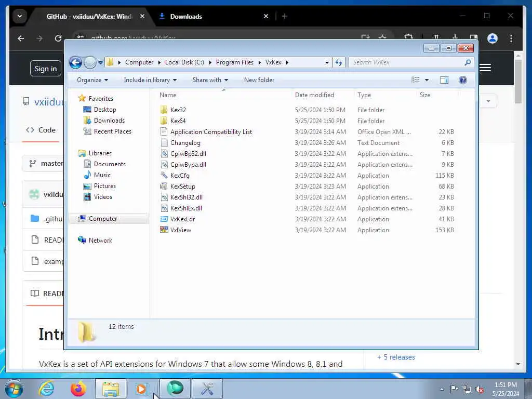Expand arrow after Program Files breadcrumb
Image resolution: width=532 pixels, height=399 pixels.
click(x=259, y=62)
